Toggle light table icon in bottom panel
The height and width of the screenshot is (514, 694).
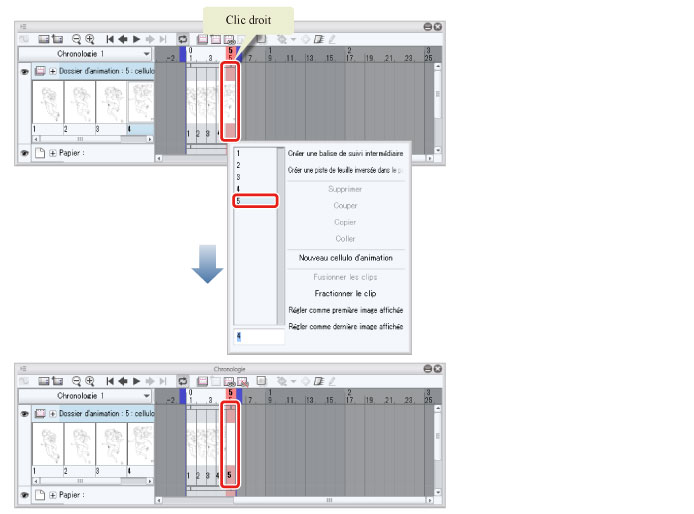pyautogui.click(x=262, y=381)
